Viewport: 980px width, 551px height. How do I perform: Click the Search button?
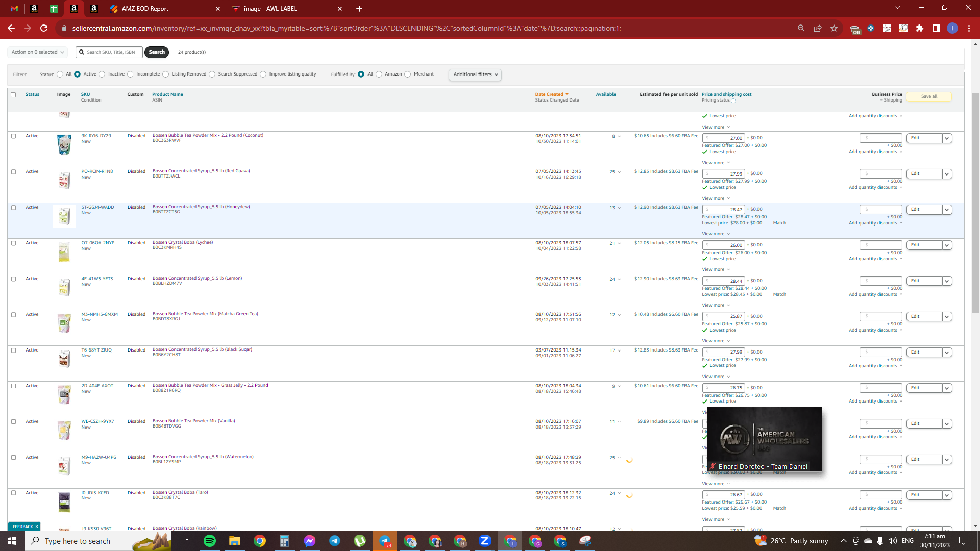157,52
